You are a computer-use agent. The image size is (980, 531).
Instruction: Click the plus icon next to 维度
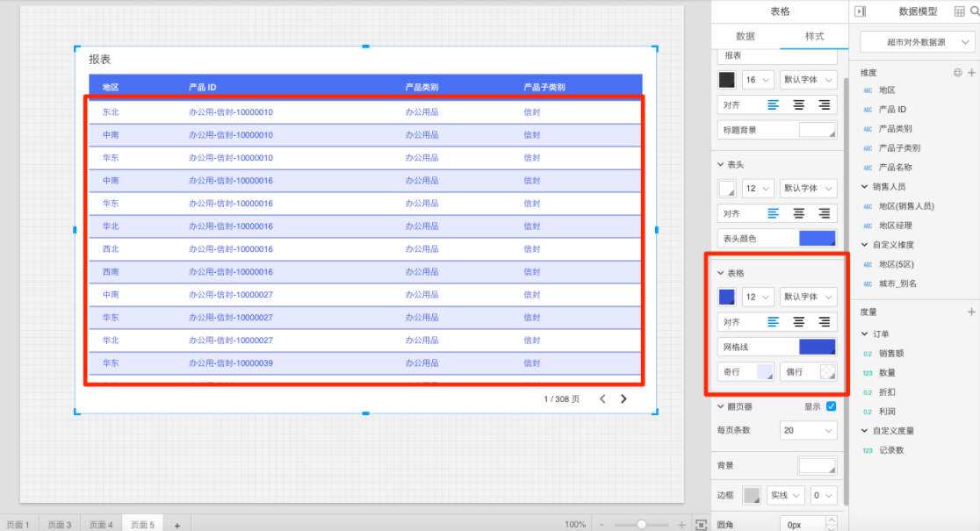click(x=971, y=73)
